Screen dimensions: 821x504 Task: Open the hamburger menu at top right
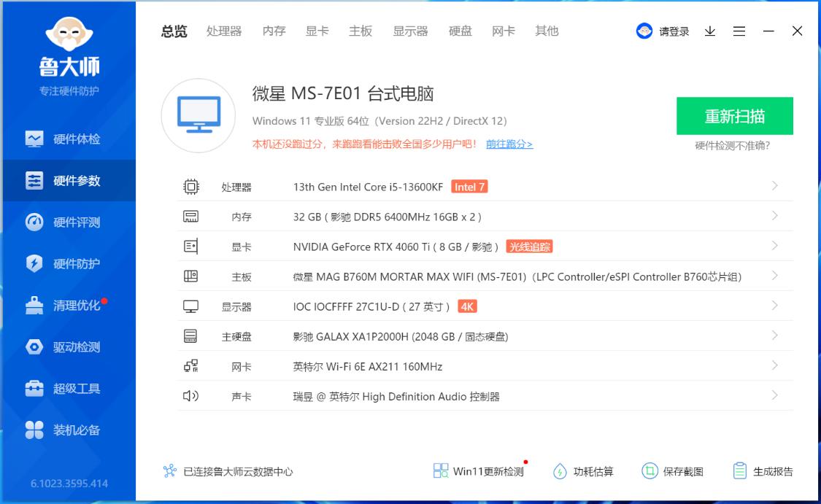coord(739,31)
